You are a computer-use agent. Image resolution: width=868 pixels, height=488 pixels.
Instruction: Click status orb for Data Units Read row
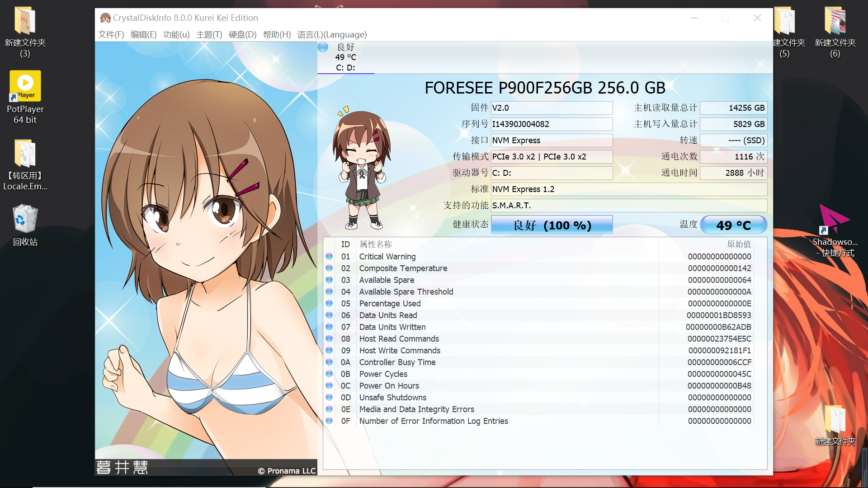click(330, 315)
